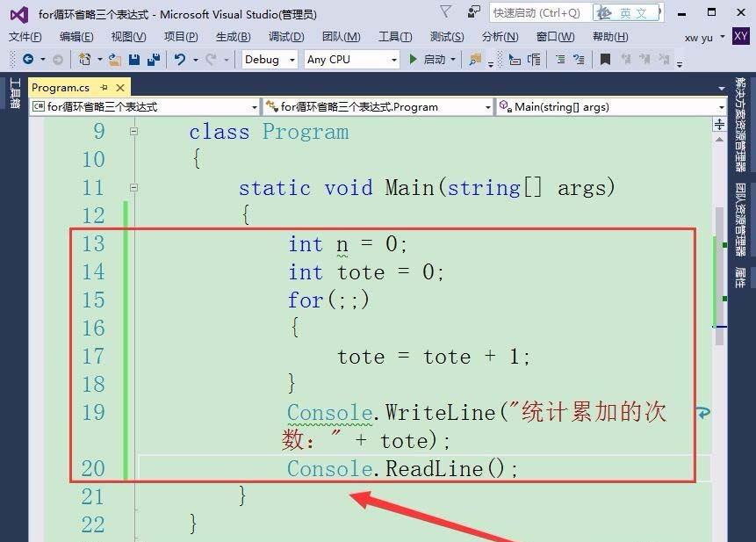Click the decrease indent icon

point(560,60)
